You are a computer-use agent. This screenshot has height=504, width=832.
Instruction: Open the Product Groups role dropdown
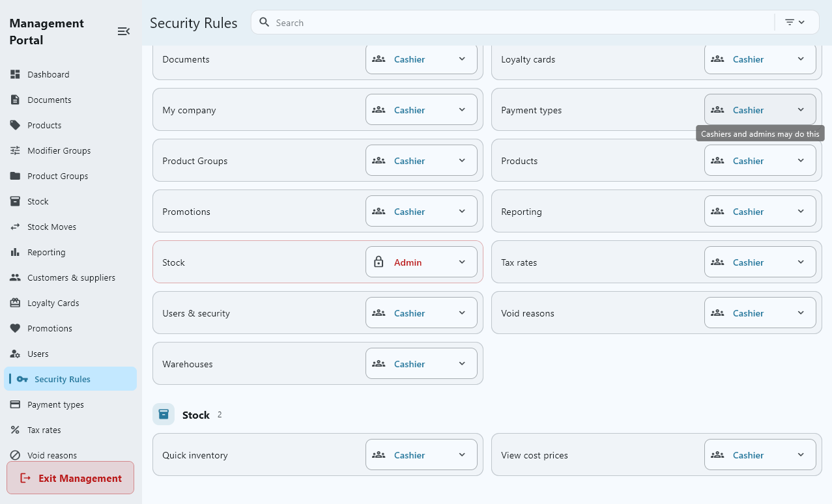point(422,160)
